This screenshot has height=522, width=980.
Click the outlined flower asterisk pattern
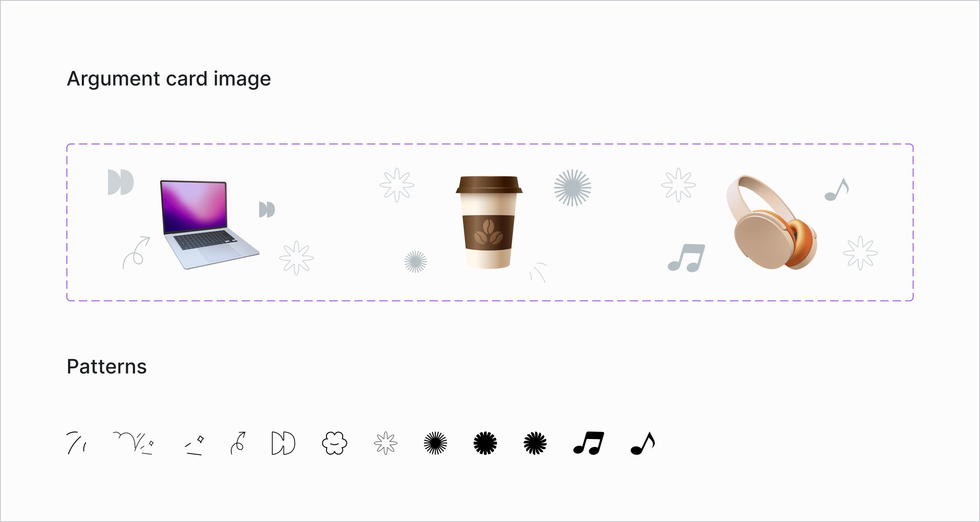click(386, 443)
